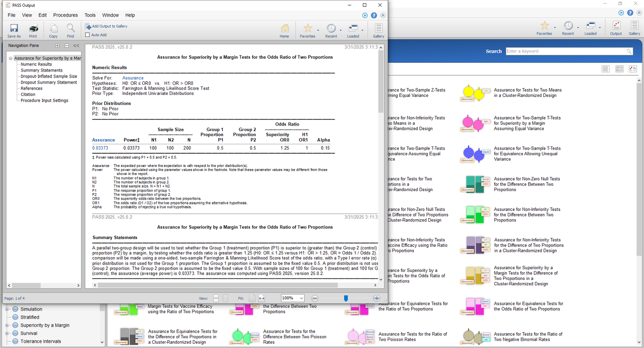Click the Assurance column header link
Screen dimensions: 644x348
point(103,140)
